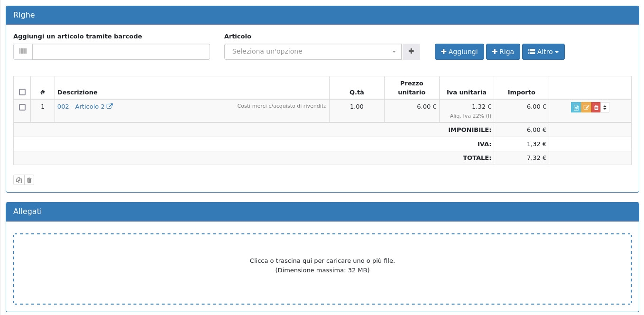Click the Righe panel header

coord(322,15)
